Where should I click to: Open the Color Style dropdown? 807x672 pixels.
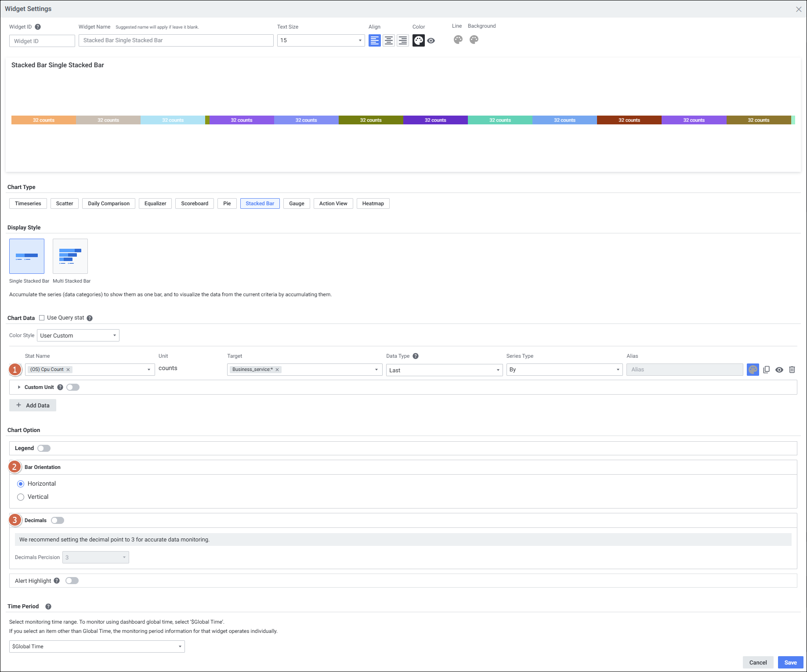(x=78, y=336)
